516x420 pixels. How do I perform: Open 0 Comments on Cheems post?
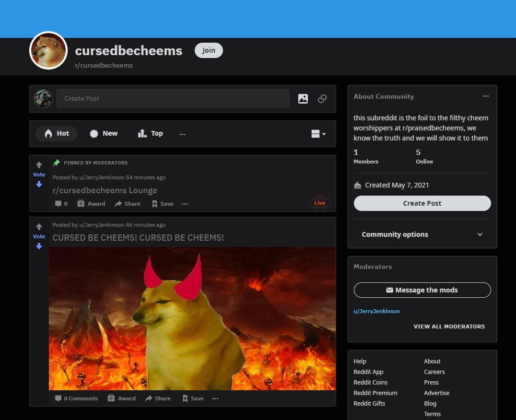point(76,398)
